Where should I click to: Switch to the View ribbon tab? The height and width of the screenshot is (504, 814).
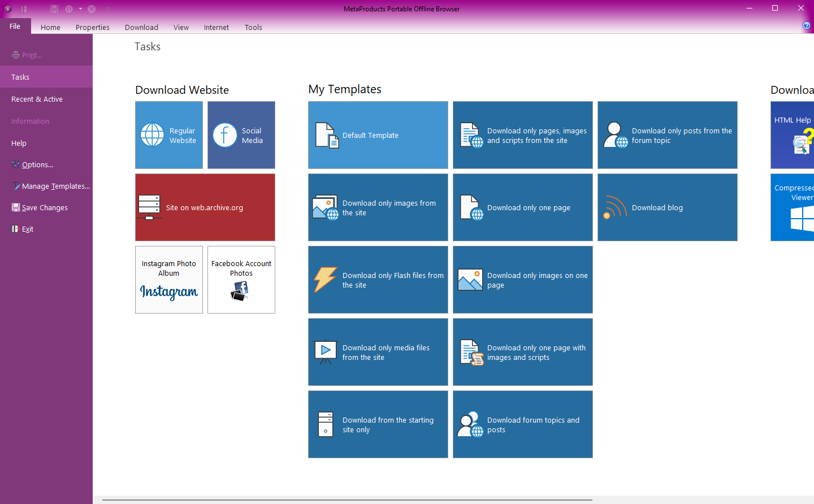click(x=181, y=27)
